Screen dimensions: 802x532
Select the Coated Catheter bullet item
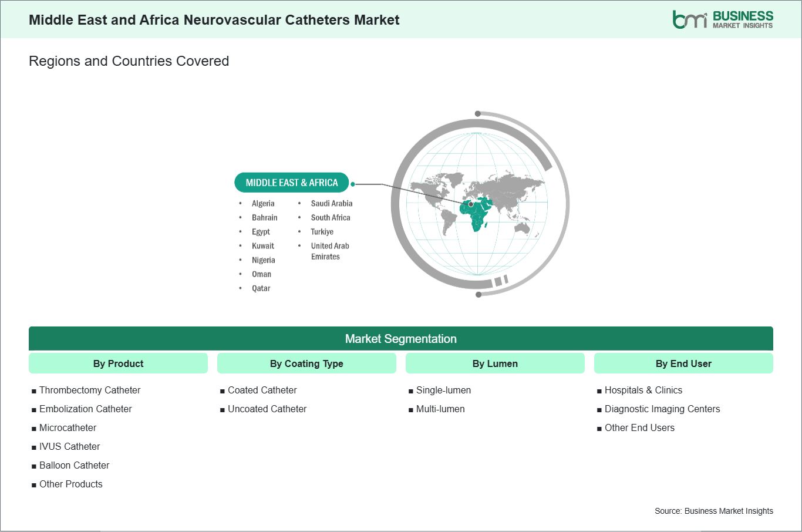[261, 390]
